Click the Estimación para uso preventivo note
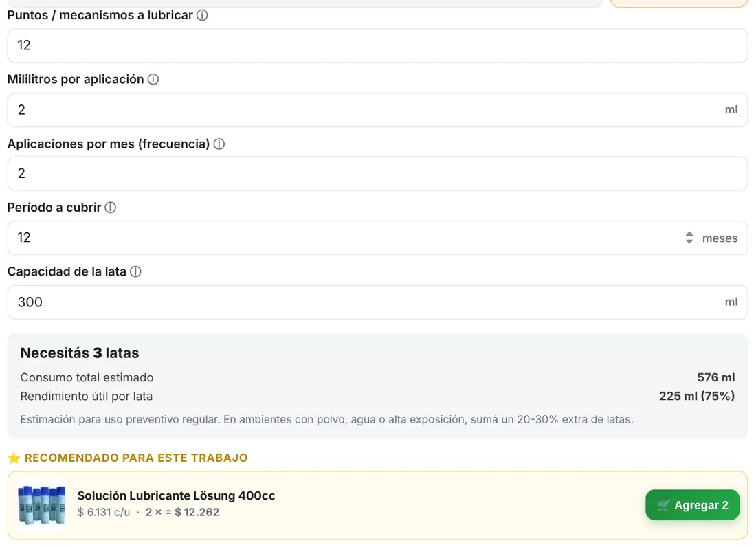Screen dimensions: 756x547 327,420
